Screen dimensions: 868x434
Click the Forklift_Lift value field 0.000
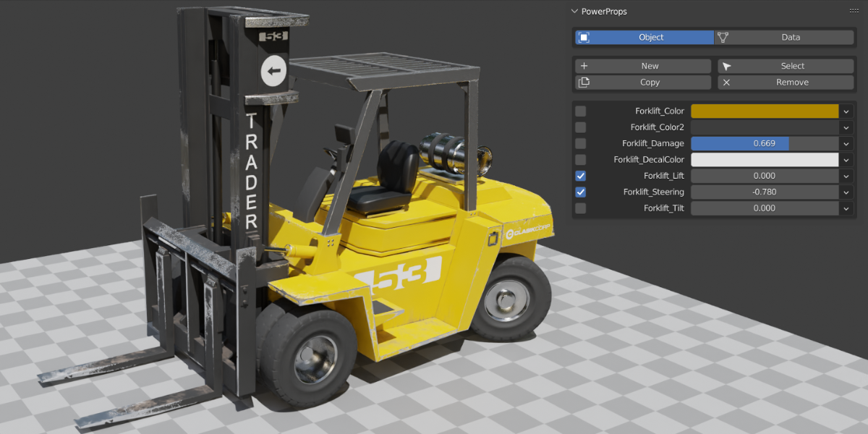(765, 176)
